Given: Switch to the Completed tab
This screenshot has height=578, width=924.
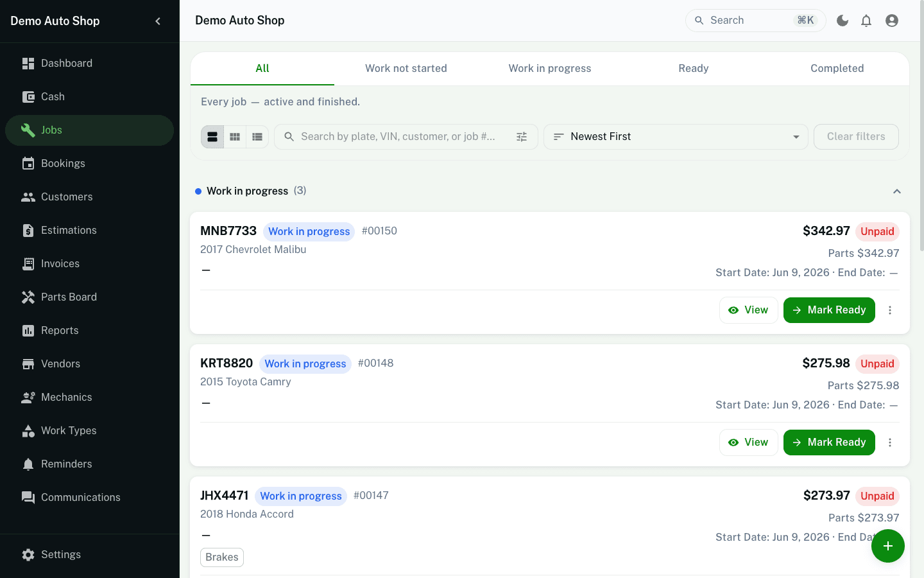Looking at the screenshot, I should pos(837,69).
